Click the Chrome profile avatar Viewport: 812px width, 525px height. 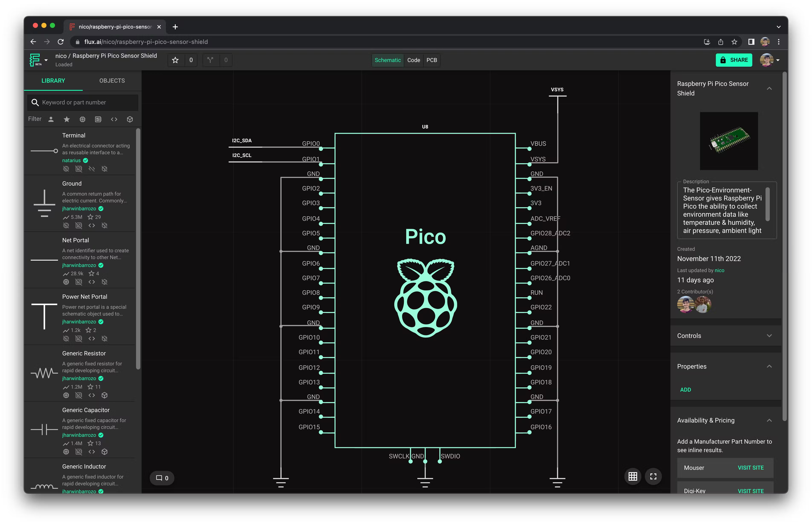click(x=765, y=42)
